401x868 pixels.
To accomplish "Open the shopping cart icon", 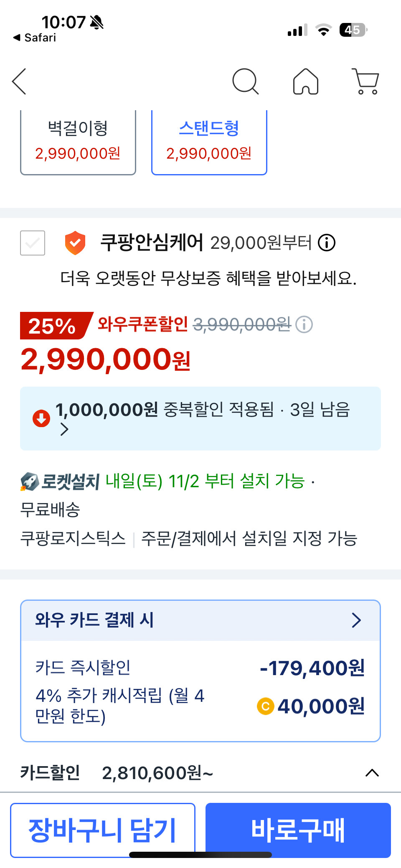I will 366,81.
